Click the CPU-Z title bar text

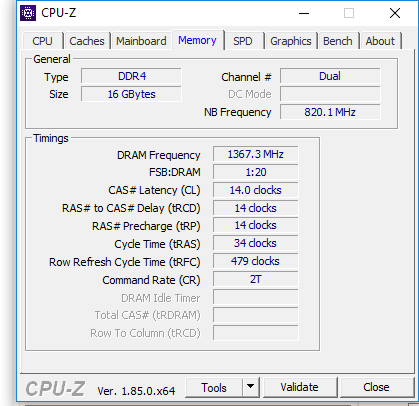[59, 13]
